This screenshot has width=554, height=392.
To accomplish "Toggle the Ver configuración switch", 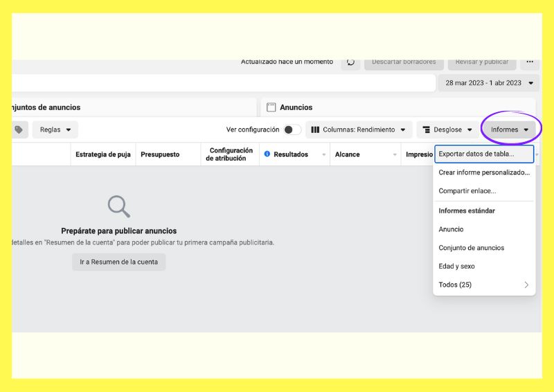I will tap(292, 130).
